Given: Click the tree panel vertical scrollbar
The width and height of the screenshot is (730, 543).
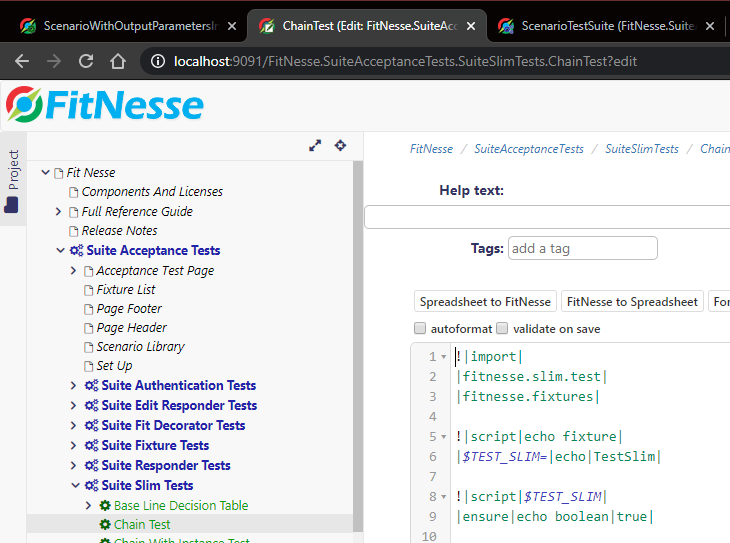Looking at the screenshot, I should tap(358, 346).
